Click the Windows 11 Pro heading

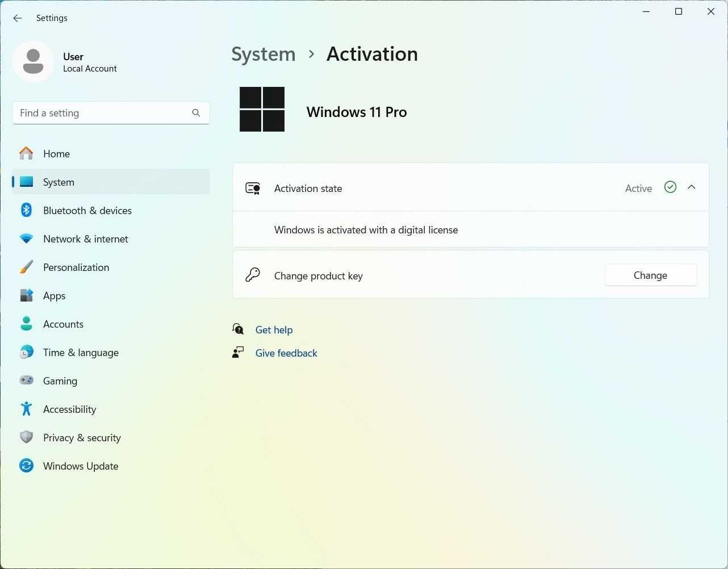pos(357,112)
